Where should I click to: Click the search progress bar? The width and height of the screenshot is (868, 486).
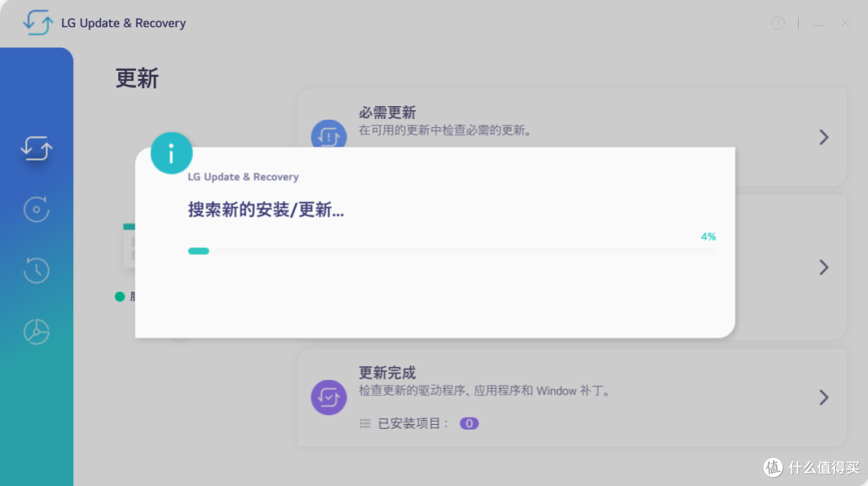click(452, 251)
